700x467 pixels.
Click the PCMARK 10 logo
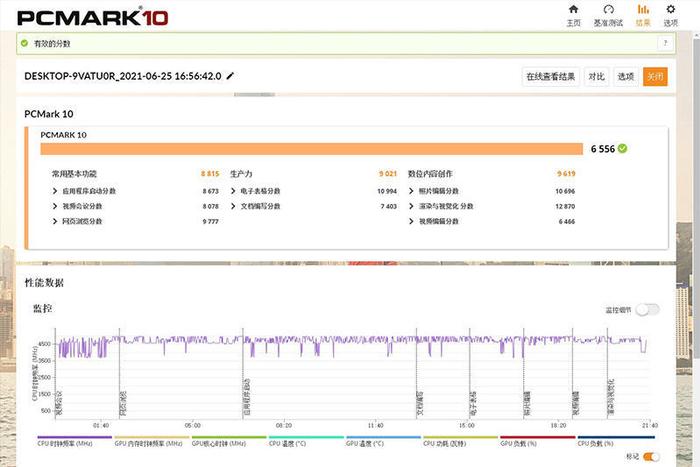coord(92,18)
